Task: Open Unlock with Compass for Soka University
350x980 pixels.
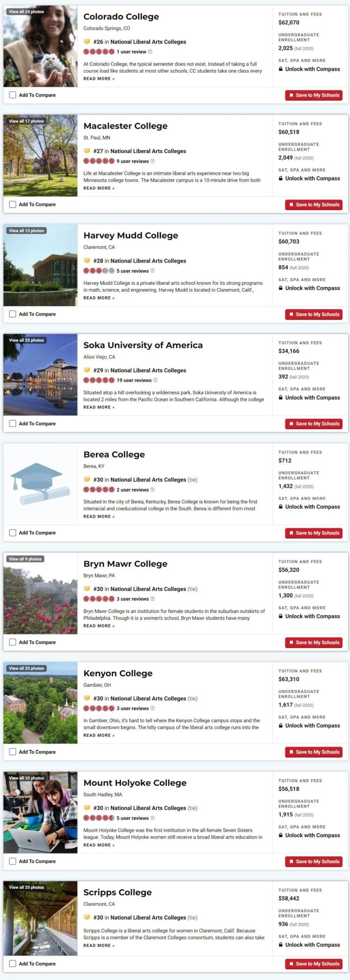Action: point(312,398)
